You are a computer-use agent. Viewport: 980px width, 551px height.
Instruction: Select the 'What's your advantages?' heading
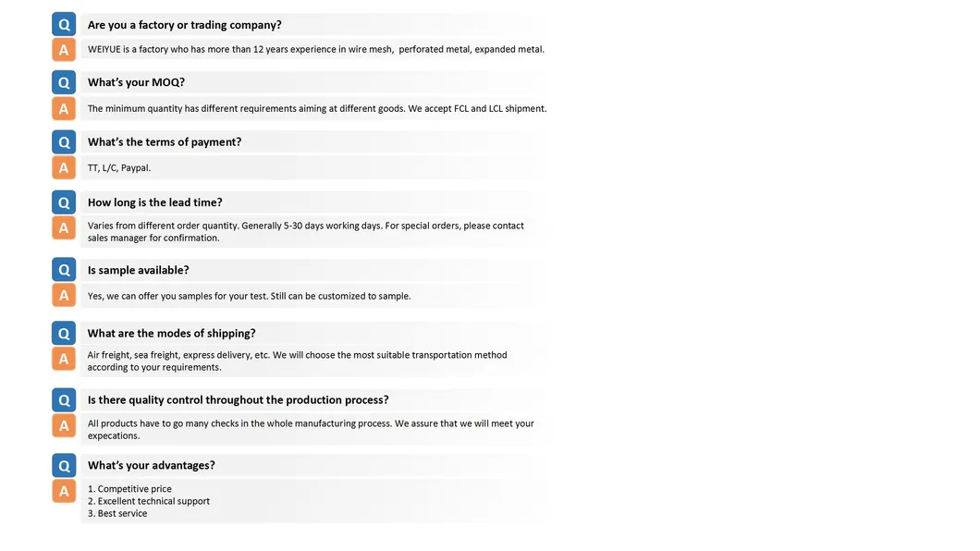click(151, 466)
